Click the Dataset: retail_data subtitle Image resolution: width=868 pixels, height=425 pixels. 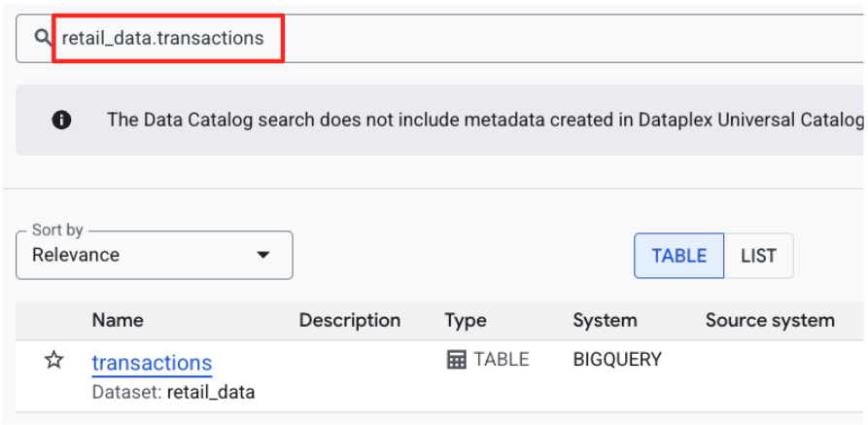[173, 393]
